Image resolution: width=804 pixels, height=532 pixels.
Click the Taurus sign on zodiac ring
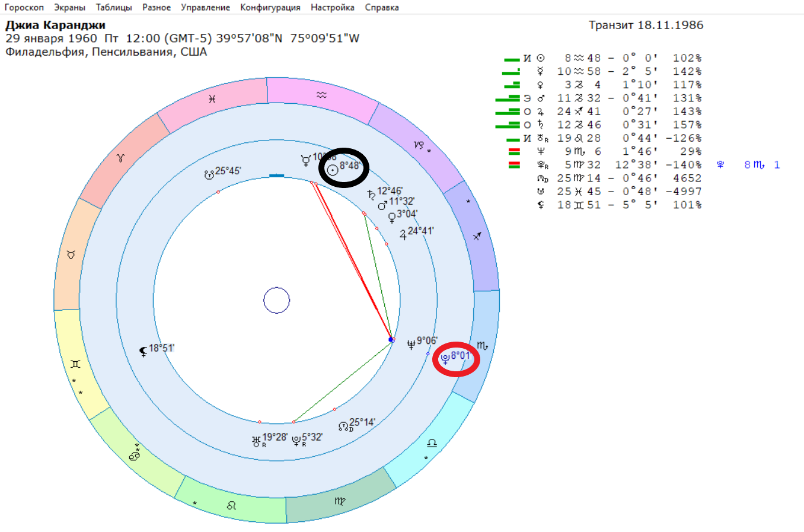pyautogui.click(x=71, y=254)
